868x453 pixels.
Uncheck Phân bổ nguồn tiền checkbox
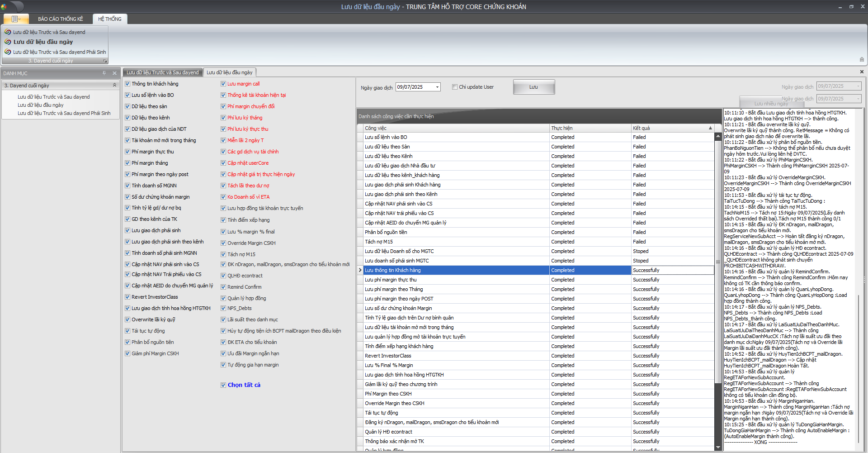click(x=127, y=342)
